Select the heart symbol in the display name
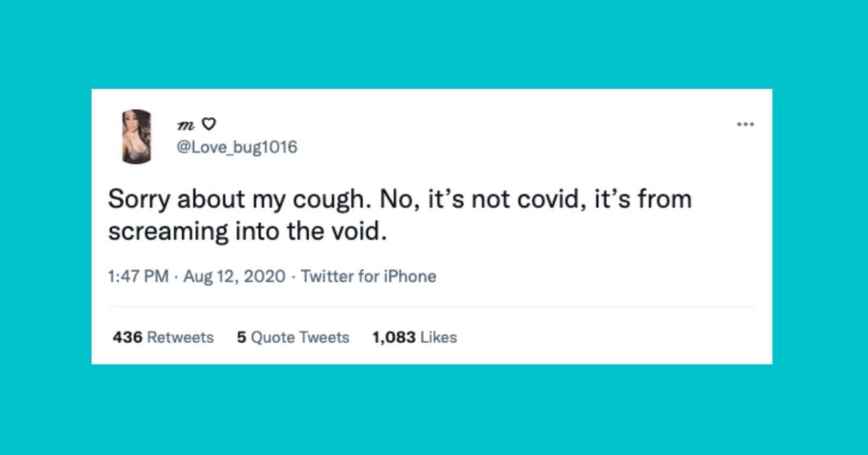 (x=208, y=124)
